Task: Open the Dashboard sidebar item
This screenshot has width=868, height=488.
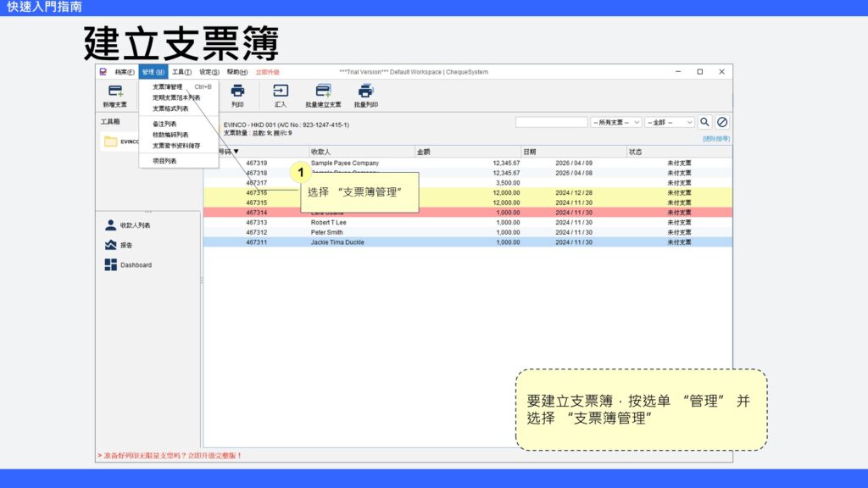Action: point(129,265)
